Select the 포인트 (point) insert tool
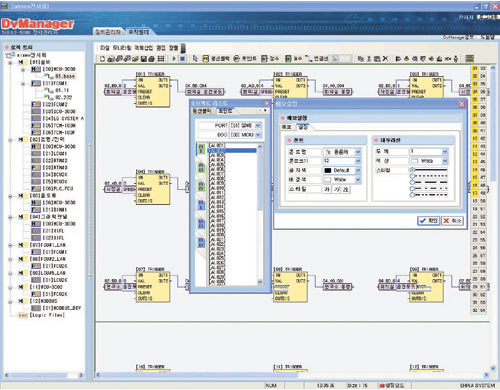This screenshot has height=390, width=500. (x=245, y=59)
